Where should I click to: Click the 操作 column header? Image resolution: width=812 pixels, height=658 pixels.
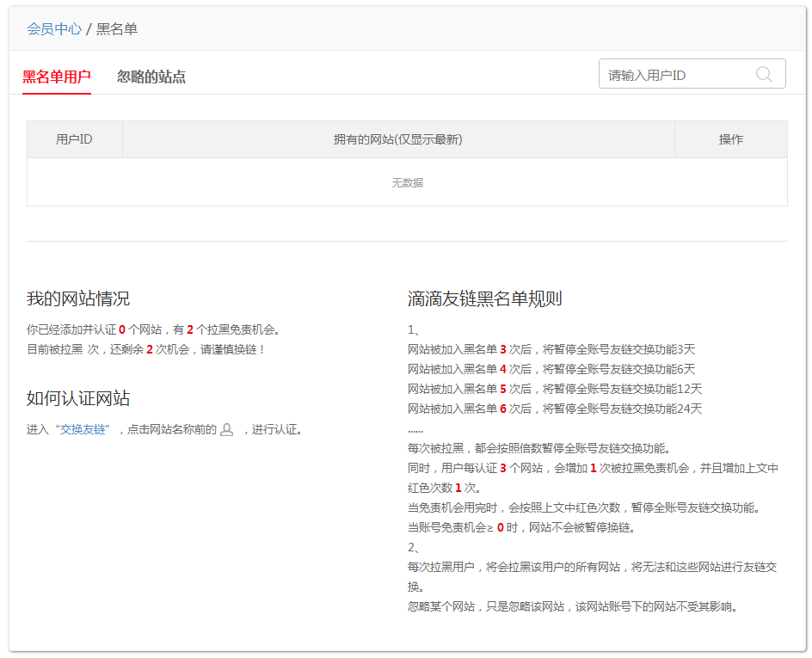tap(731, 138)
